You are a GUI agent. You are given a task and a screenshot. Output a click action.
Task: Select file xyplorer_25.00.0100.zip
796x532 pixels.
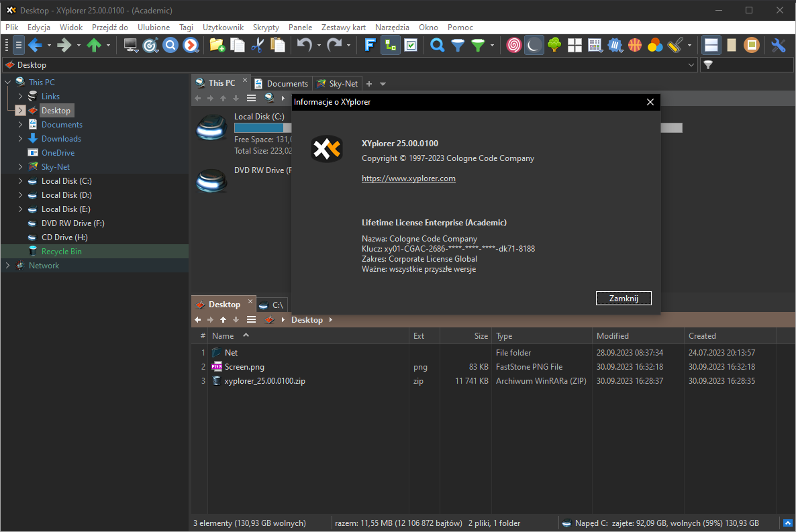(264, 381)
